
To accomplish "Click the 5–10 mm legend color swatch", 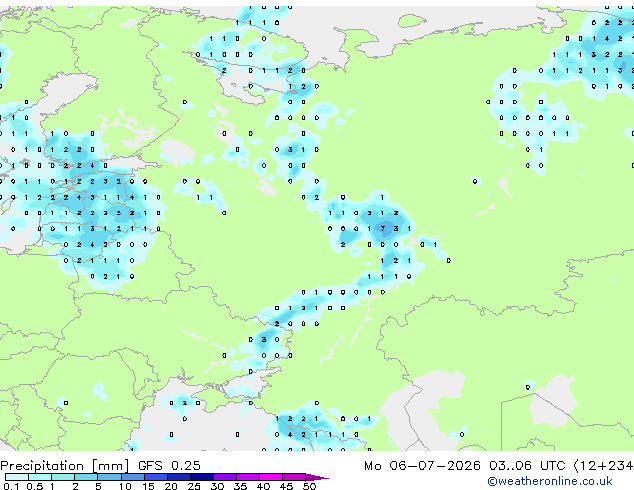I will pyautogui.click(x=109, y=477).
